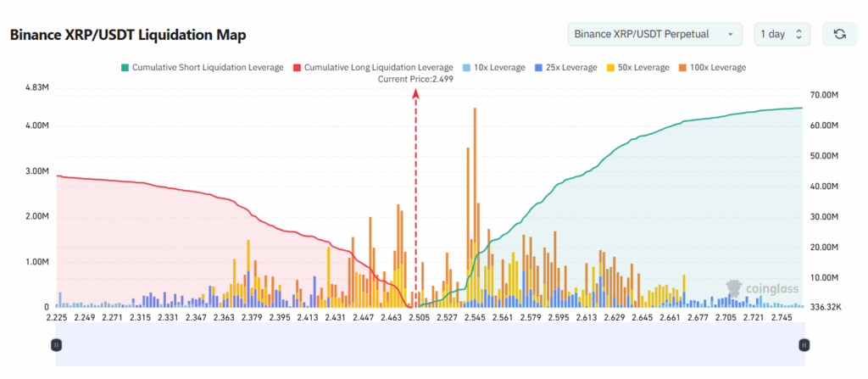This screenshot has height=379, width=868.
Task: Click the 40.00M right axis label
Action: 824,187
